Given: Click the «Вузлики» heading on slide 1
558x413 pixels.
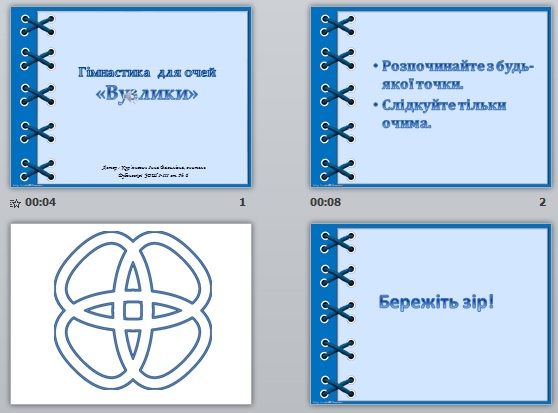Looking at the screenshot, I should pos(147,94).
